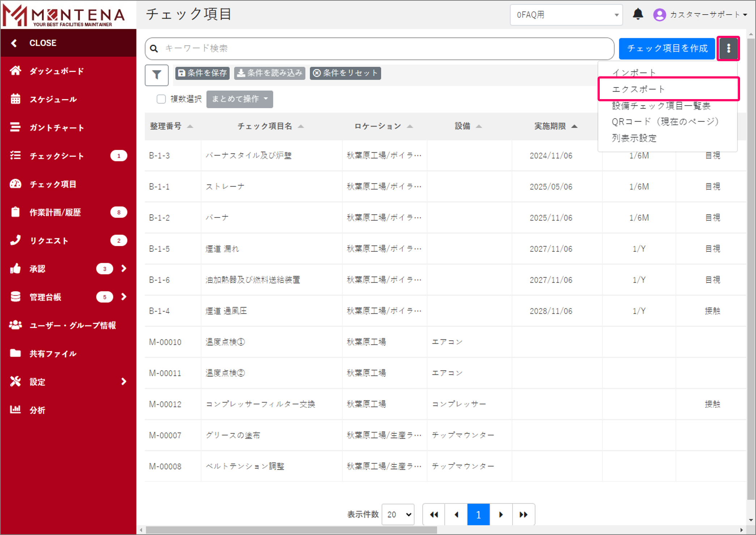Image resolution: width=756 pixels, height=535 pixels.
Task: Open the 表示件数 20 dropdown
Action: (x=398, y=514)
